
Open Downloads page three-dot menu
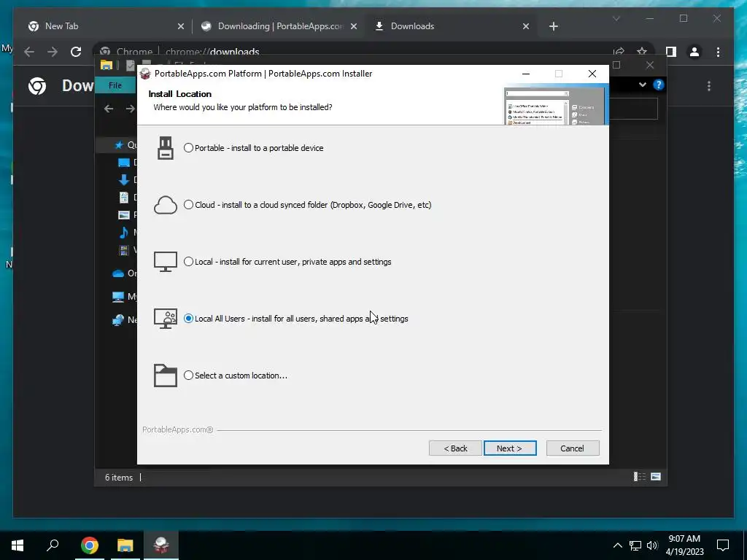[x=709, y=86]
